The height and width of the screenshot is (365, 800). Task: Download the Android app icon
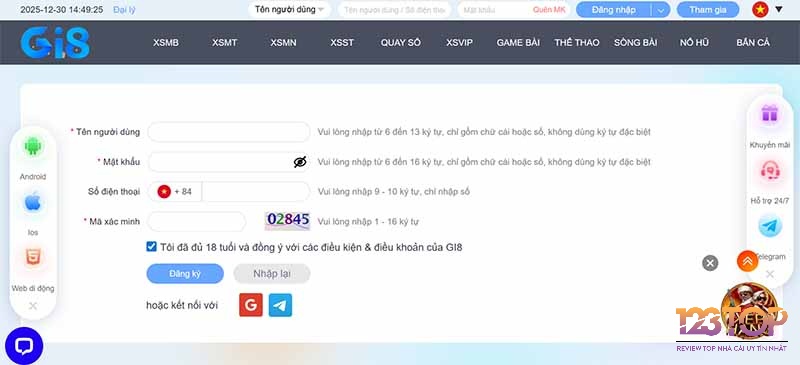tap(33, 147)
